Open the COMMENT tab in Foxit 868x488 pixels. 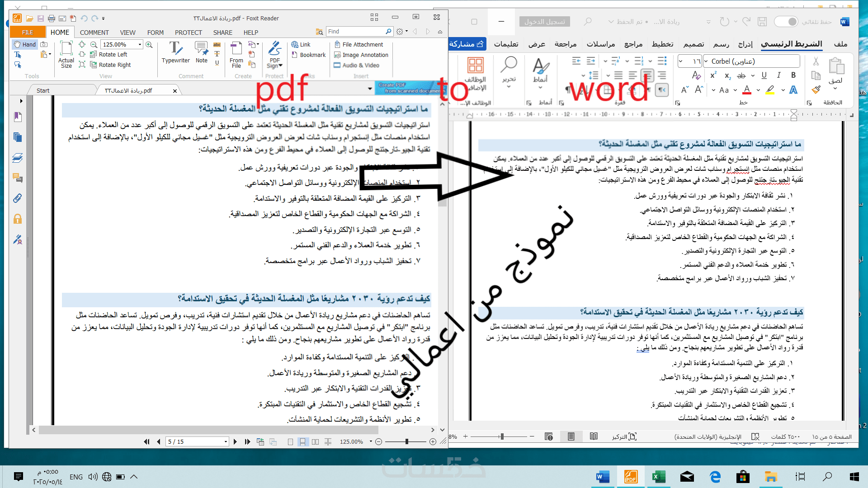(x=94, y=33)
